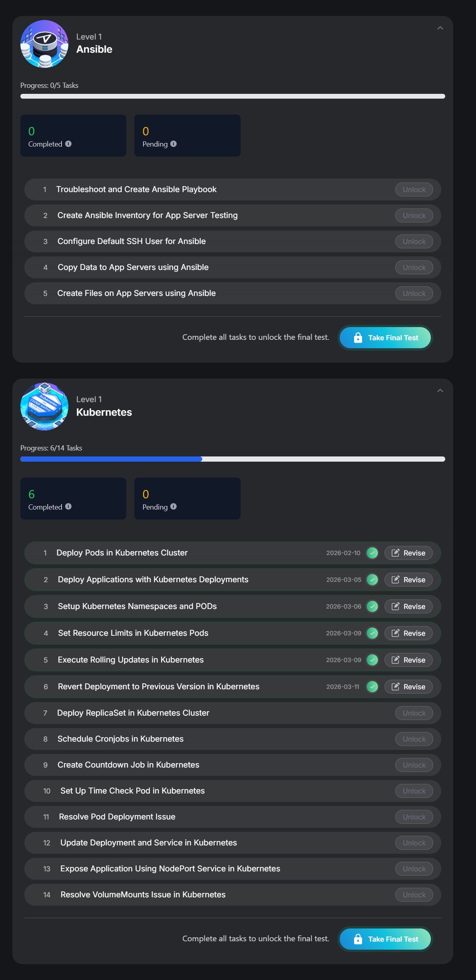Select 'Create Ansible Inventory for App Server Testing'
The image size is (476, 980).
pyautogui.click(x=147, y=215)
